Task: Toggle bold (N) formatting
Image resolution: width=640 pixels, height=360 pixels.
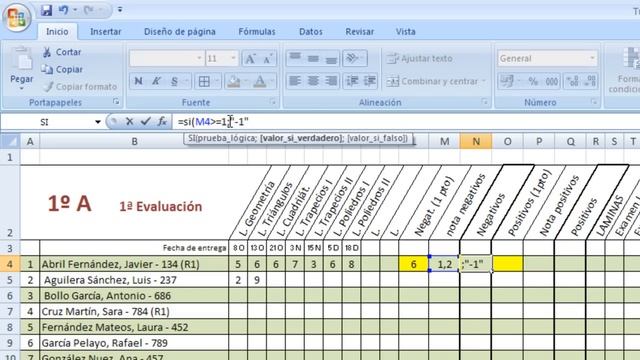Action: pyautogui.click(x=138, y=81)
